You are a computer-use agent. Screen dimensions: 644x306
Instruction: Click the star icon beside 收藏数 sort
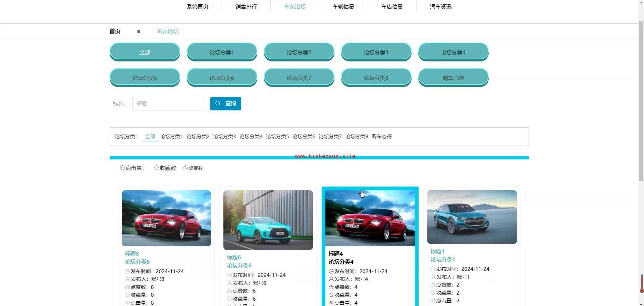(x=156, y=168)
